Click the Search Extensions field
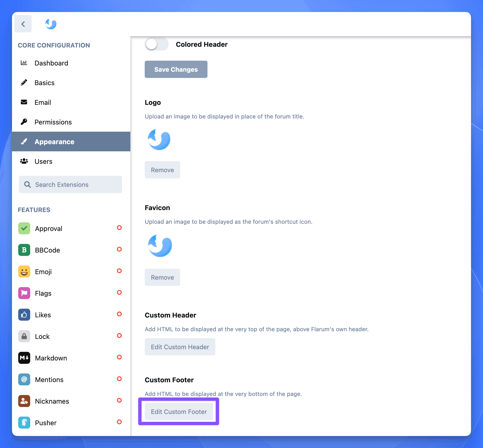Screen dimensions: 483x448 [70, 184]
